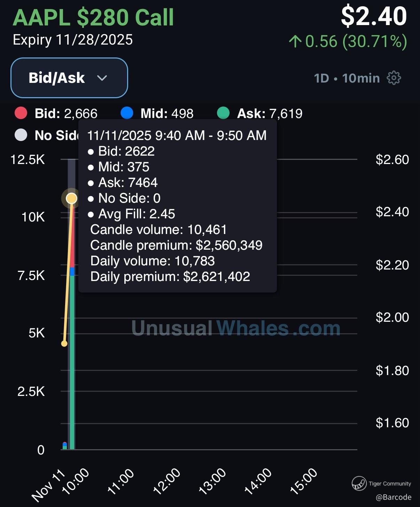Click the small first candle bar

pos(64,446)
